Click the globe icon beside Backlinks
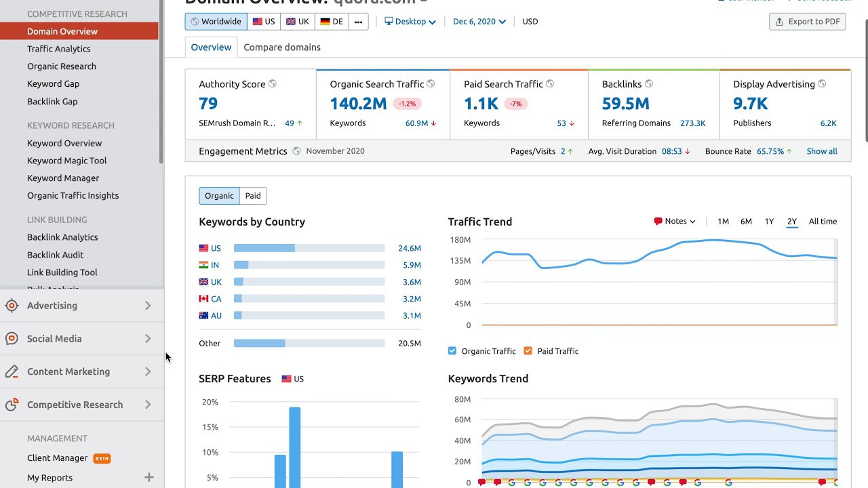This screenshot has width=868, height=488. 649,84
